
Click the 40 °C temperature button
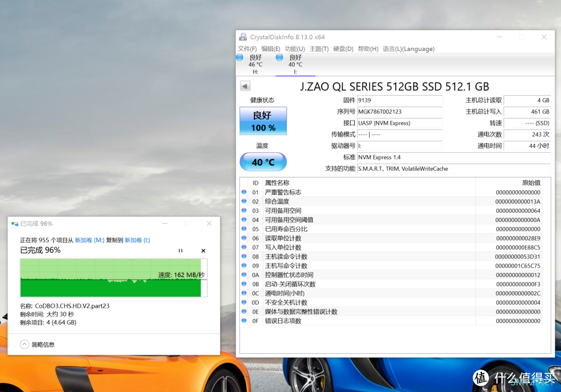click(263, 162)
